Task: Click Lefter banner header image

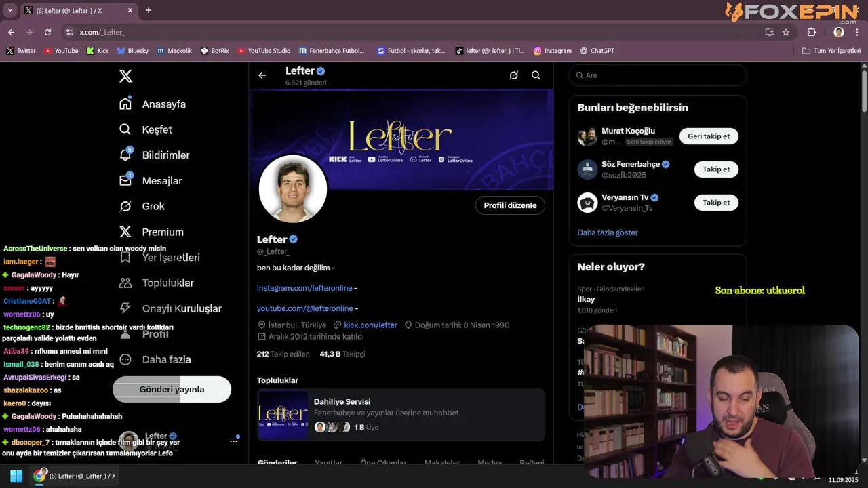Action: point(402,140)
